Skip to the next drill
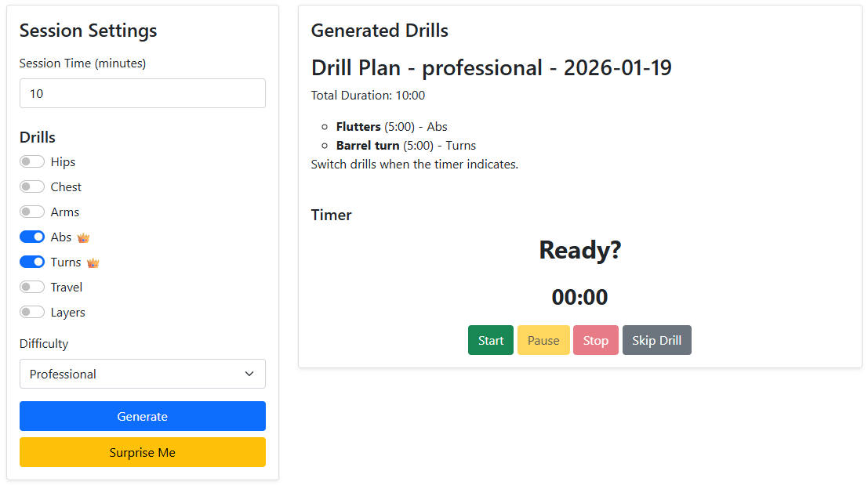 pyautogui.click(x=657, y=340)
